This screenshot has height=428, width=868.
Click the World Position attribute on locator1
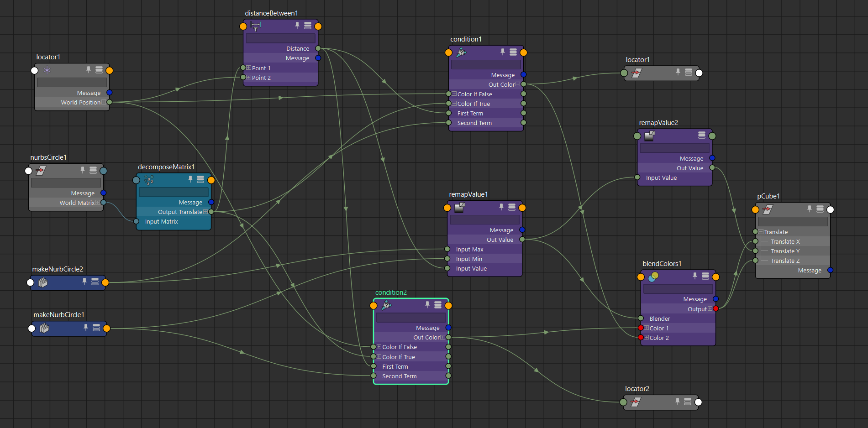point(72,102)
